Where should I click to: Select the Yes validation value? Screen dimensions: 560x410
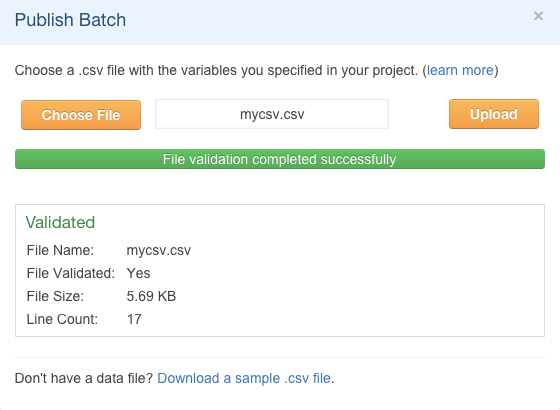(138, 273)
